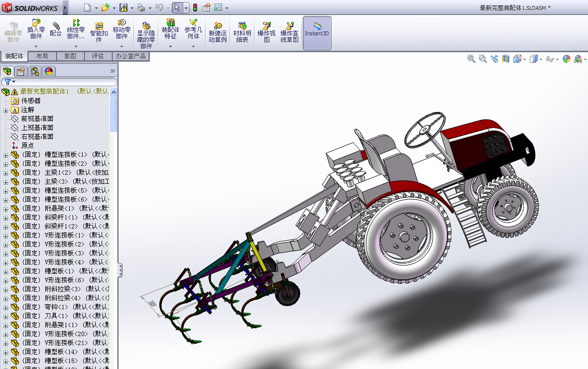
Task: Click 移动零部件 (Move Component) tool
Action: [121, 29]
